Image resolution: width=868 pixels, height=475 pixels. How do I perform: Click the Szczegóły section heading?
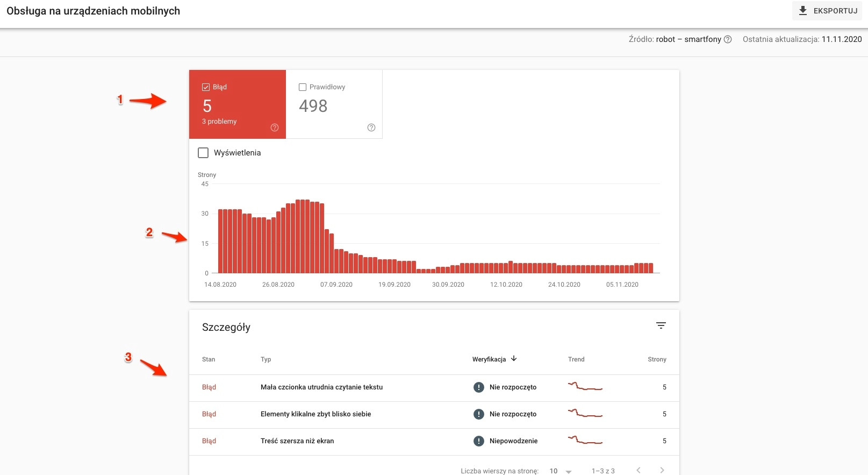(226, 327)
